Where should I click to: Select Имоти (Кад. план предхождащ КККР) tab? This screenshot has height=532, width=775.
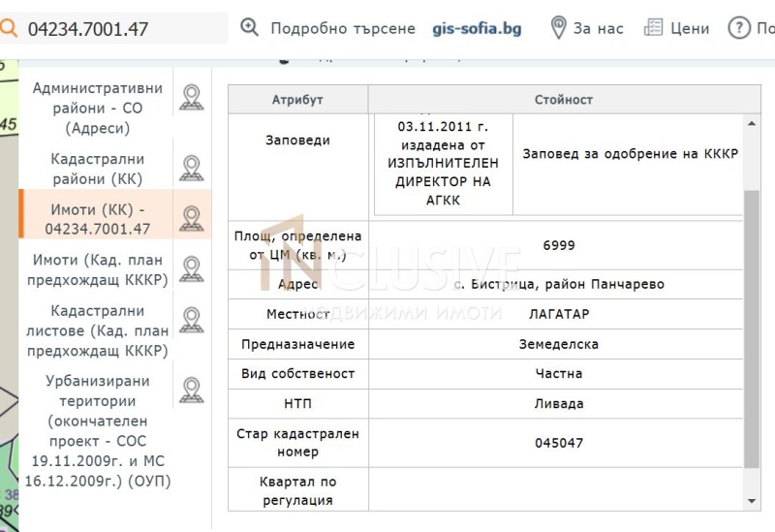pos(98,270)
